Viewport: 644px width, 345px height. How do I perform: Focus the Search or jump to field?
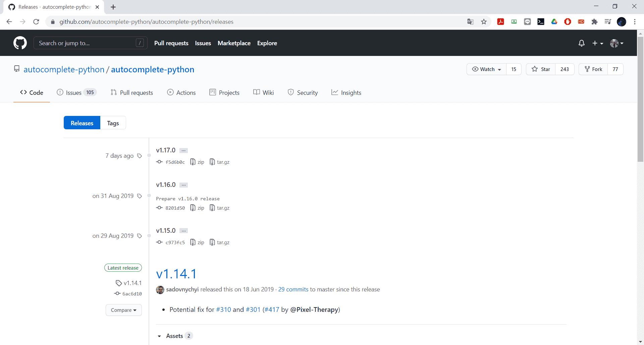90,43
